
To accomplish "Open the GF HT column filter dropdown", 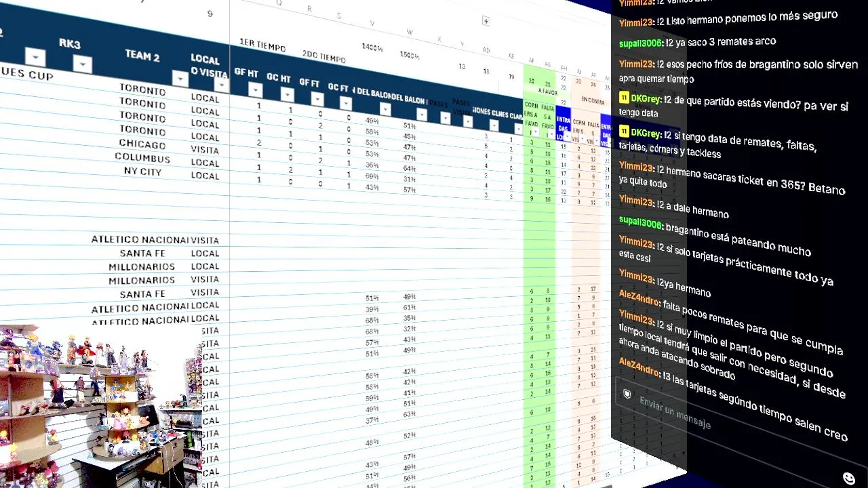I will (x=255, y=89).
